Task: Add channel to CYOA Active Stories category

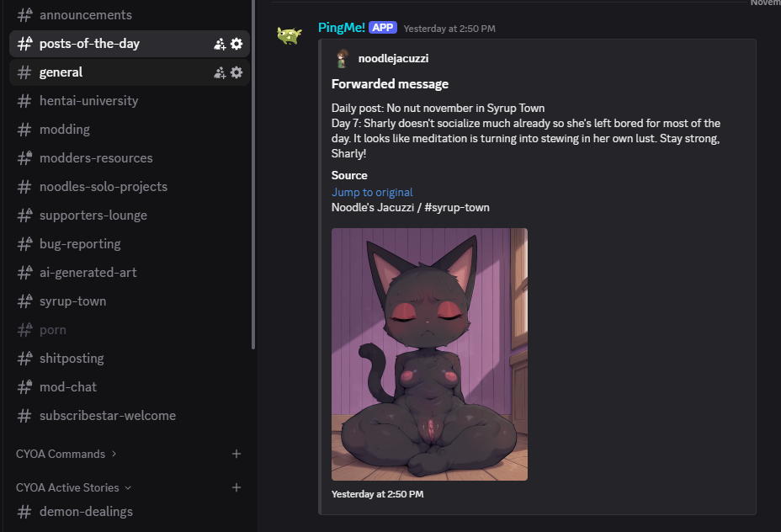Action: click(236, 487)
